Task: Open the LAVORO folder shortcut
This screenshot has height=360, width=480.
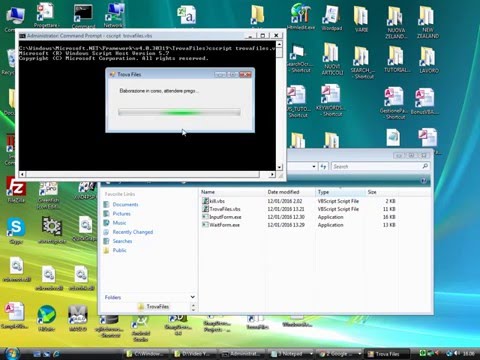Action: click(429, 59)
